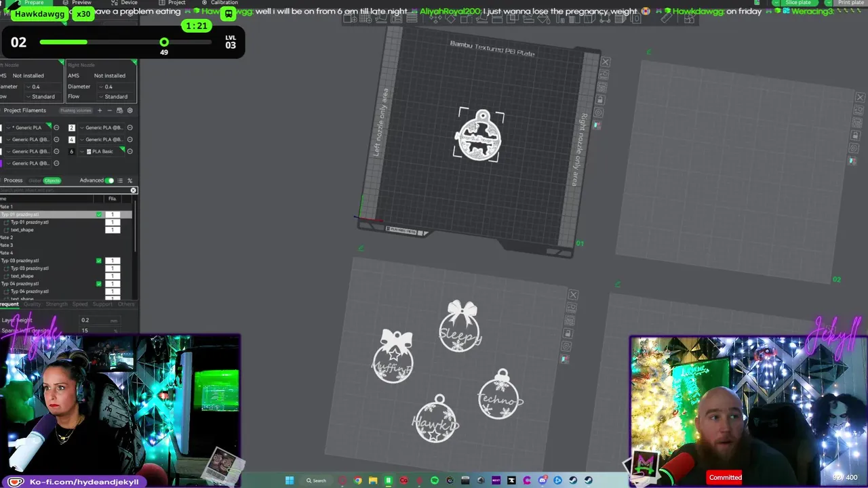Open filament mapping icon on plate 01
This screenshot has width=868, height=488.
pos(597,125)
